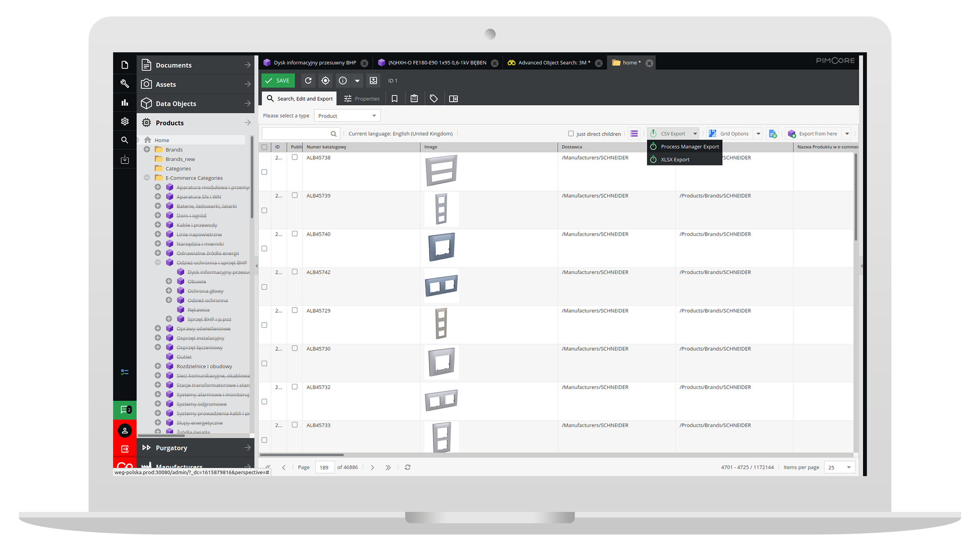Viewport: 980px width, 551px height.
Task: Select the row checkbox for ALB45732
Action: click(x=264, y=402)
